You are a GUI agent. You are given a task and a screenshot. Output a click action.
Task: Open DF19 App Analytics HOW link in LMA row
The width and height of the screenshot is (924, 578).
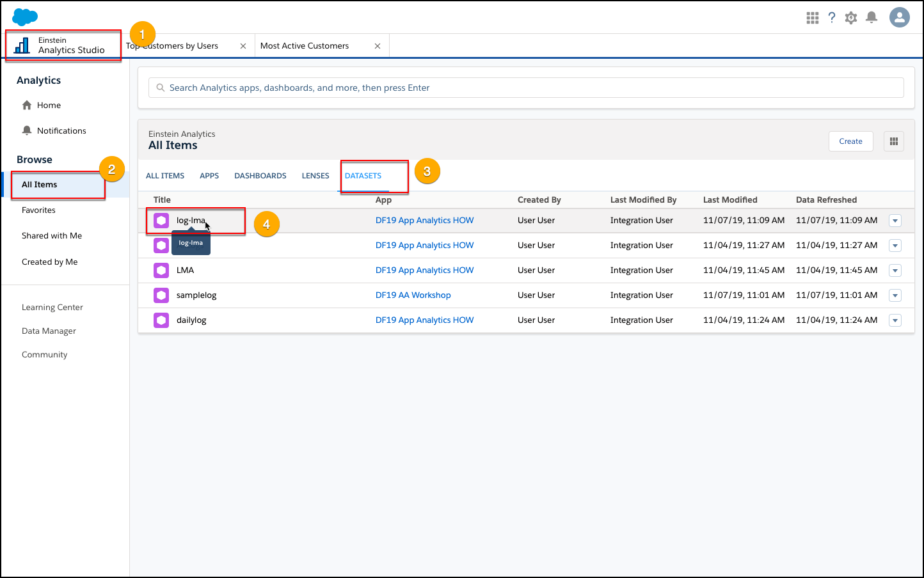(425, 270)
